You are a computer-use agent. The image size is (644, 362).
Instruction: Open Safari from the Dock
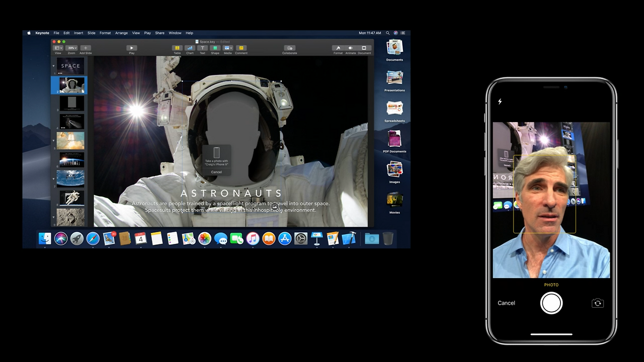(93, 238)
